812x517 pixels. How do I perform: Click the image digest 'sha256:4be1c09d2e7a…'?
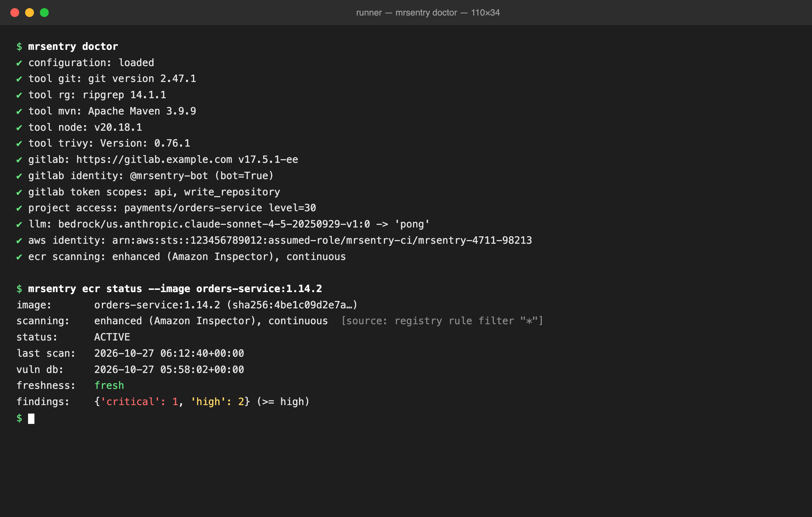click(x=292, y=305)
